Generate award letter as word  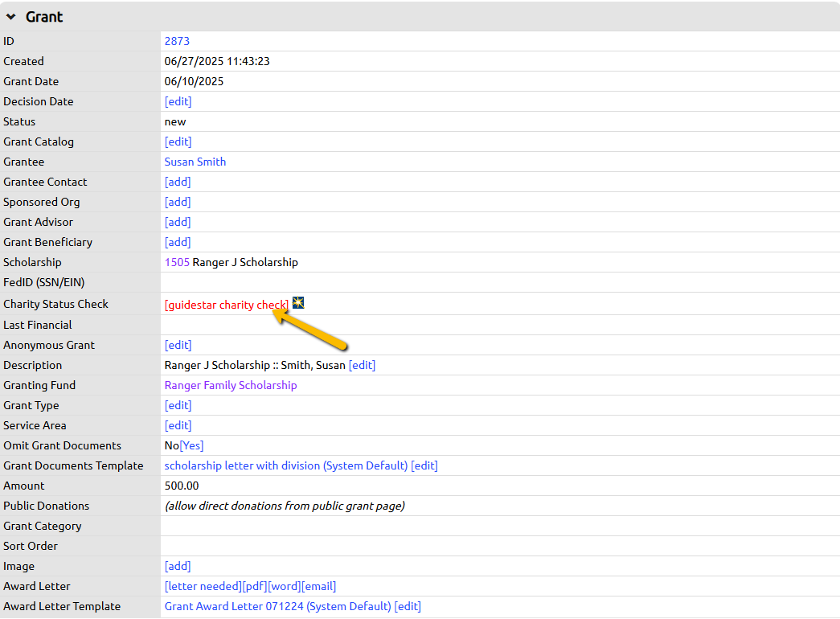(284, 586)
